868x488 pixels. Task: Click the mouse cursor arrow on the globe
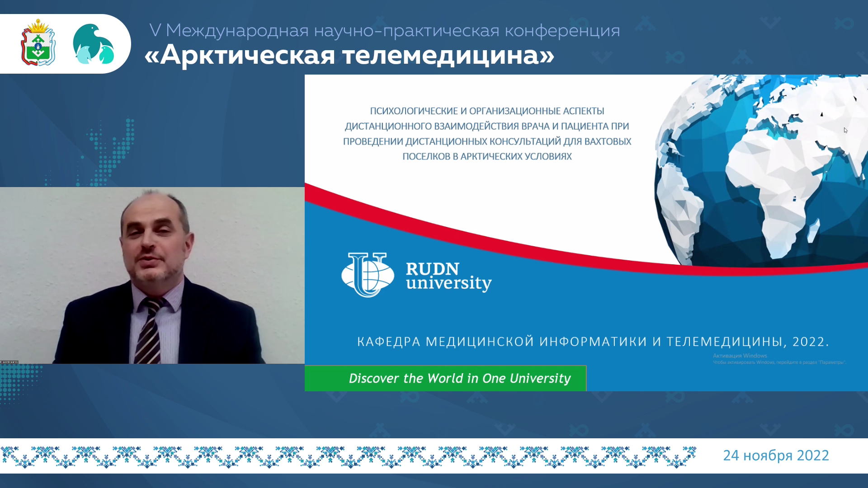tap(845, 130)
